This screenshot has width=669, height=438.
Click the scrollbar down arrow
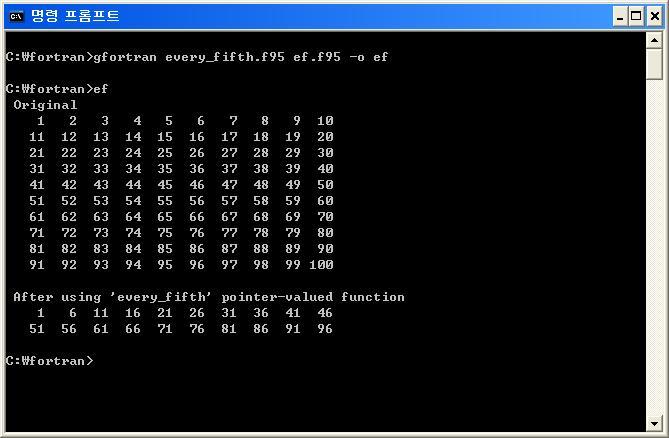(x=654, y=423)
